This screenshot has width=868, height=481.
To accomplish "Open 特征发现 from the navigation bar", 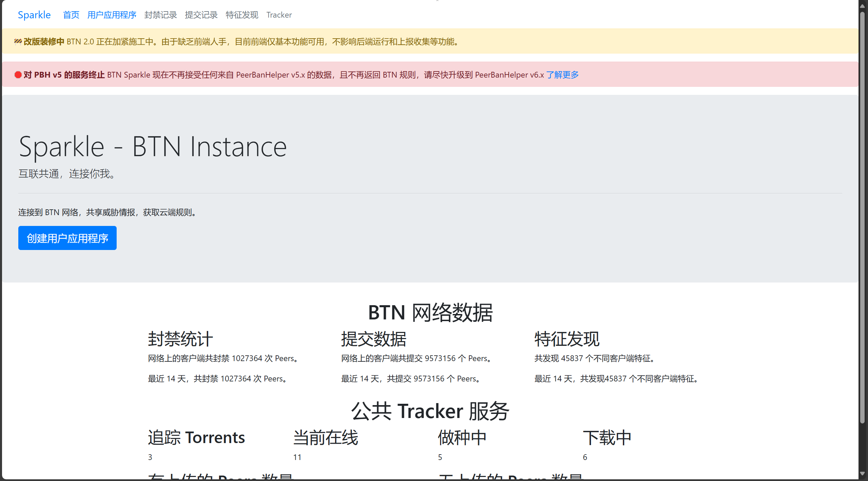I will coord(241,15).
